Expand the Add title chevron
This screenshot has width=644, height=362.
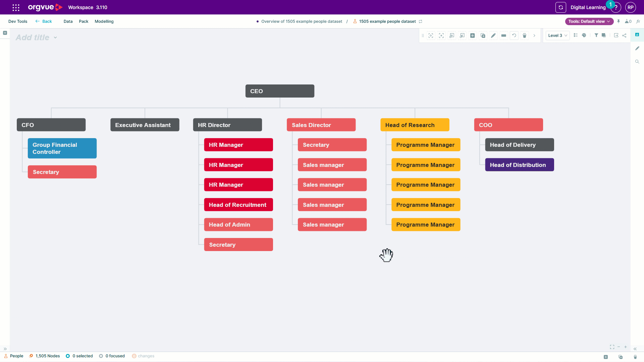coord(55,38)
